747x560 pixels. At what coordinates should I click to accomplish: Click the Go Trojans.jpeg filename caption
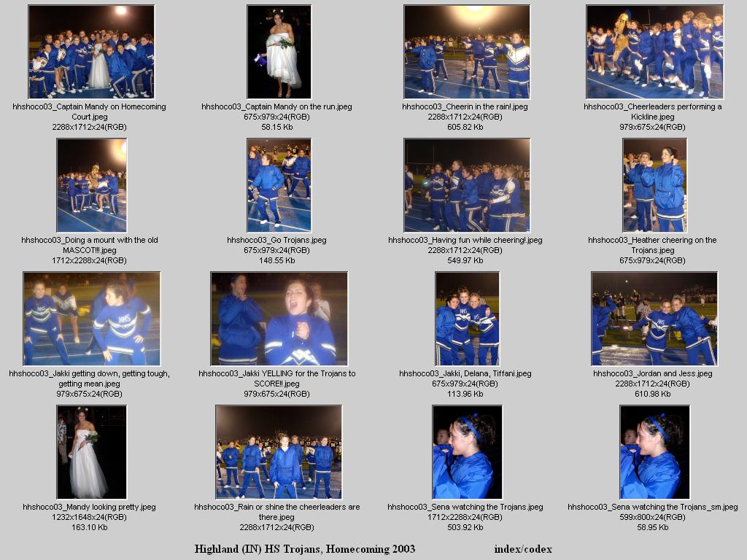(x=276, y=240)
